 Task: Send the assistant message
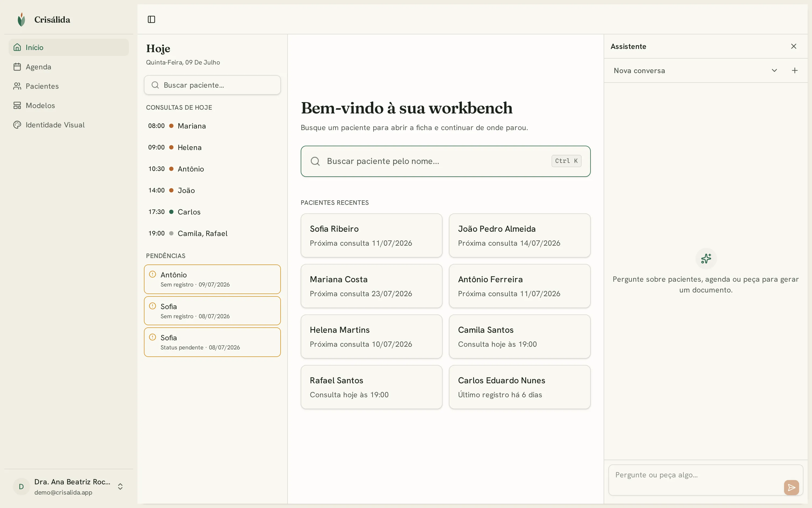791,487
